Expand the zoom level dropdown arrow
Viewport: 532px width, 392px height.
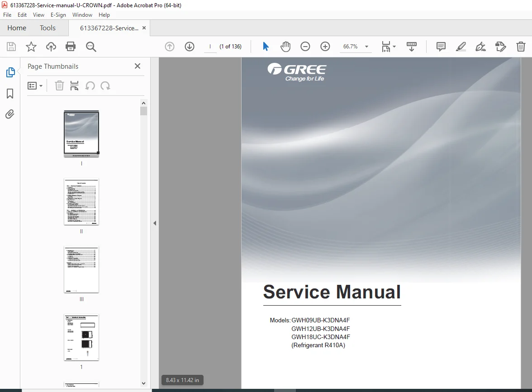(366, 47)
